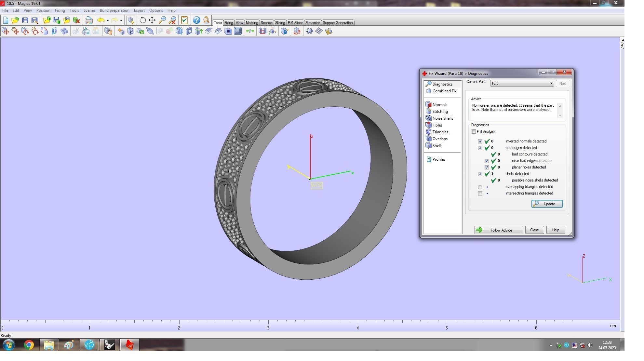Open the Export menu
Image resolution: width=644 pixels, height=361 pixels.
[139, 10]
